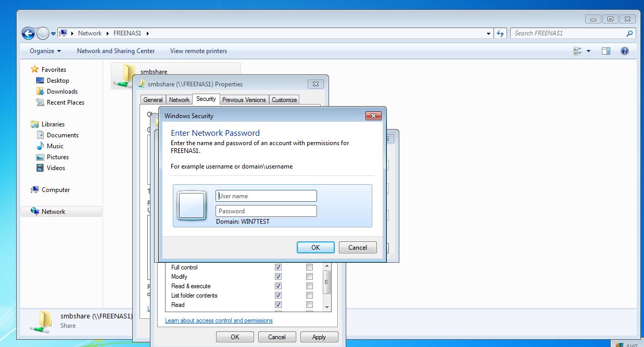Open the view options dropdown arrow

(589, 51)
